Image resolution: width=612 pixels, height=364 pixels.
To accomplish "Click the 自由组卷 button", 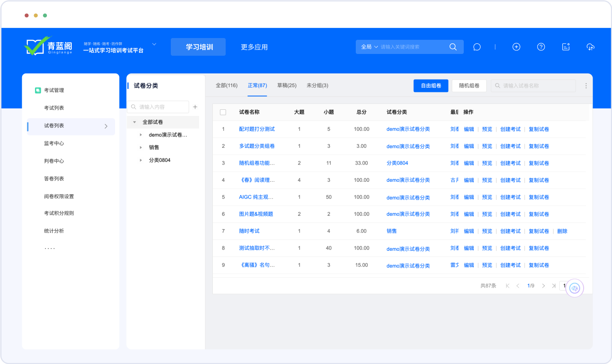I will 431,86.
